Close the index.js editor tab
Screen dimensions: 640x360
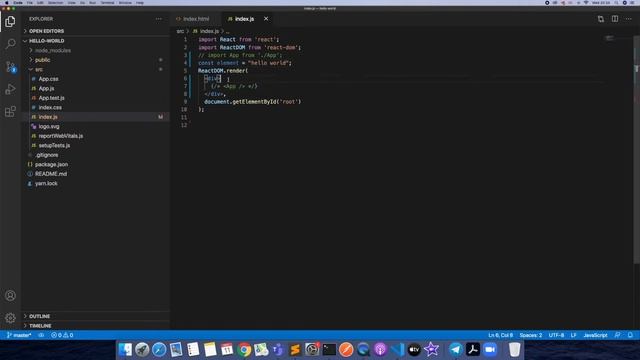[266, 19]
